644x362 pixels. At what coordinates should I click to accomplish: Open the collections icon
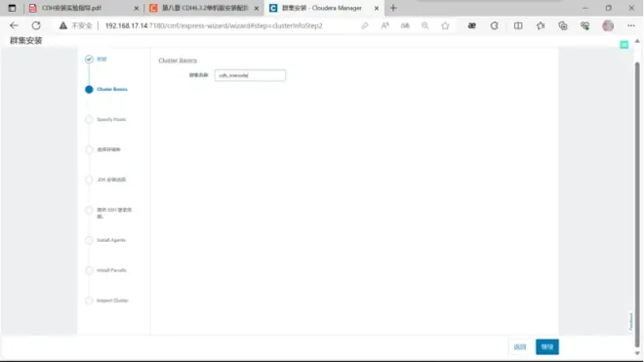pos(563,25)
